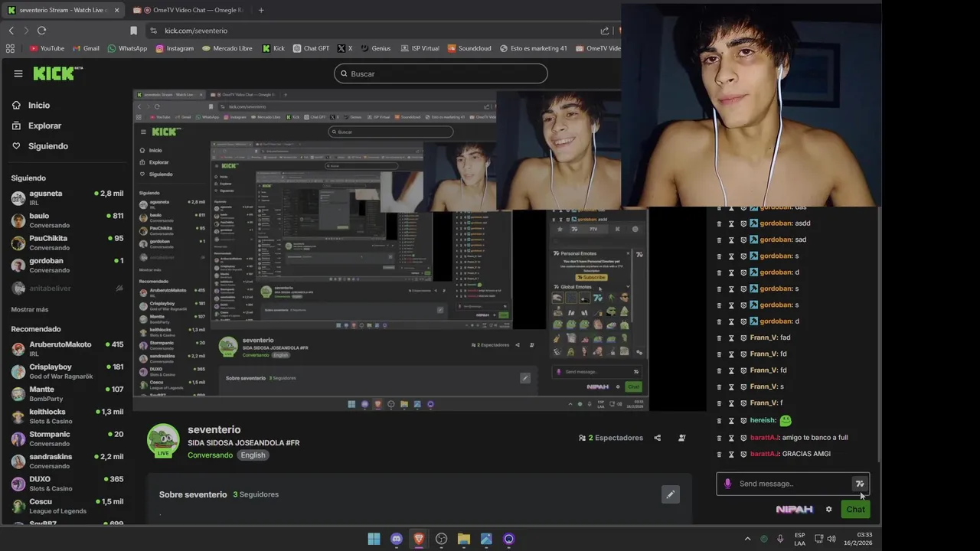Expand followed list with Mostrar más
Image resolution: width=980 pixels, height=551 pixels.
click(30, 309)
